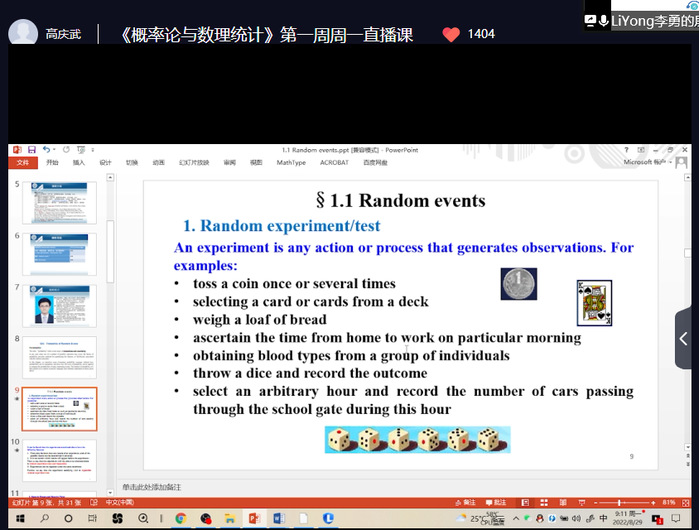Expand the side panel with left chevron

pos(684,339)
